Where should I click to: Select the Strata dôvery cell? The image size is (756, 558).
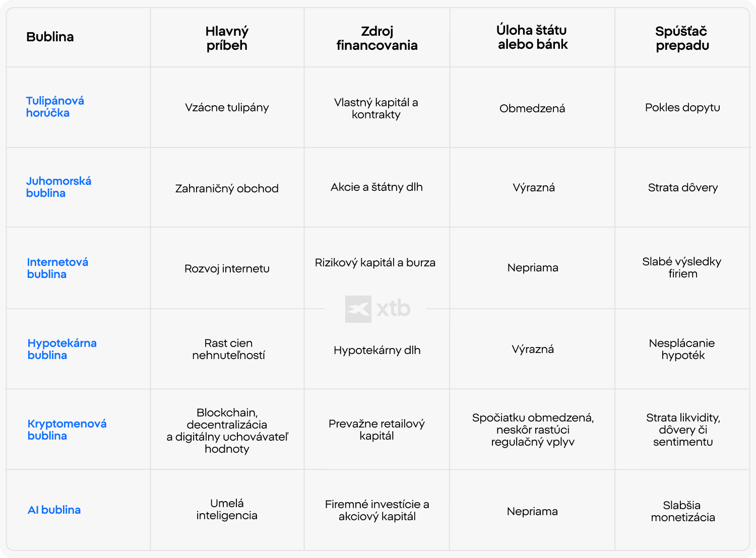(x=682, y=187)
